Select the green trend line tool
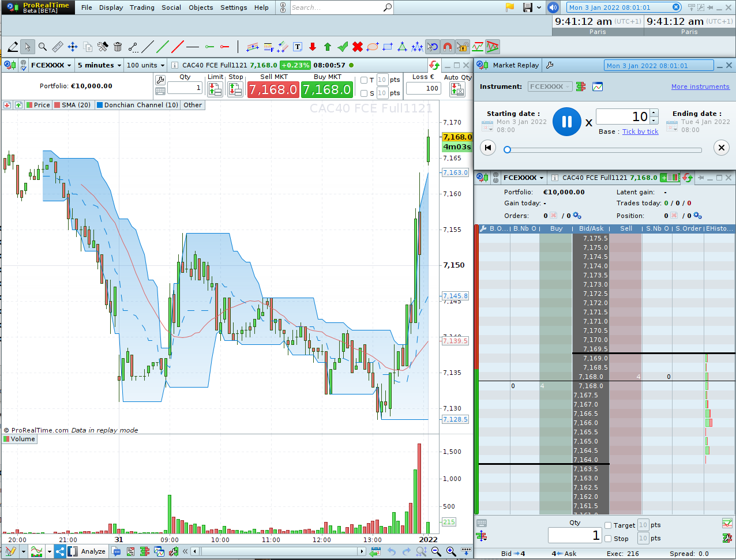Screen dimensions: 736x560 [x=163, y=47]
